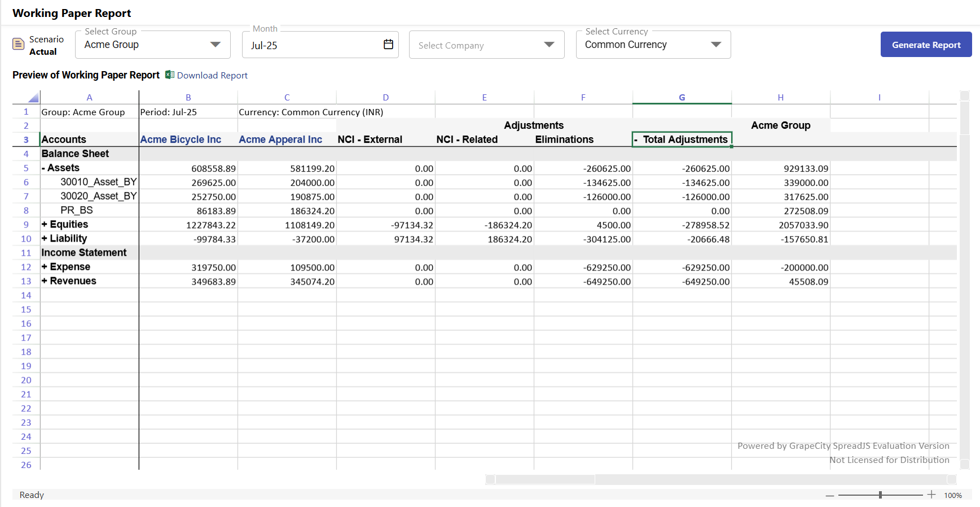Expand the Liability row
Screen dimensions: 980x507
click(x=44, y=238)
